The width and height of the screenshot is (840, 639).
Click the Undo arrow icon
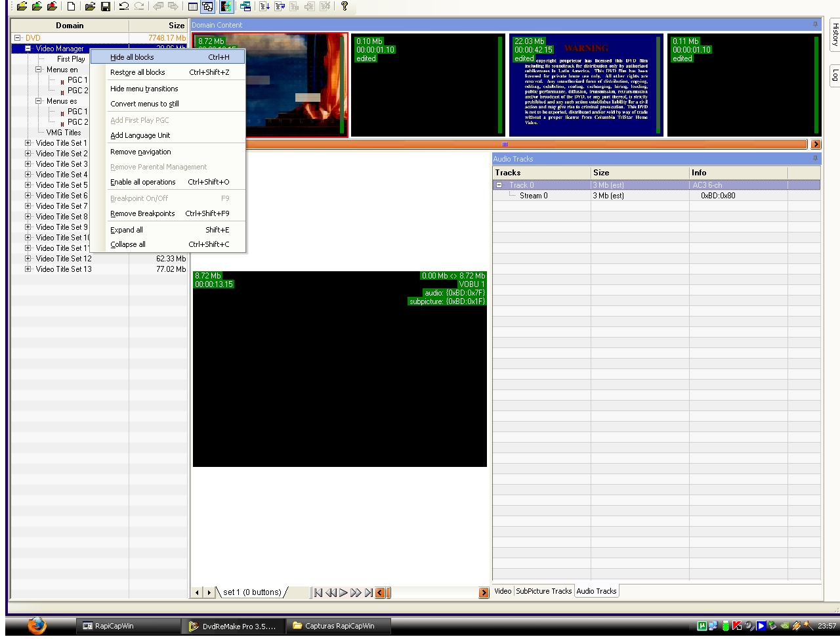(x=123, y=7)
